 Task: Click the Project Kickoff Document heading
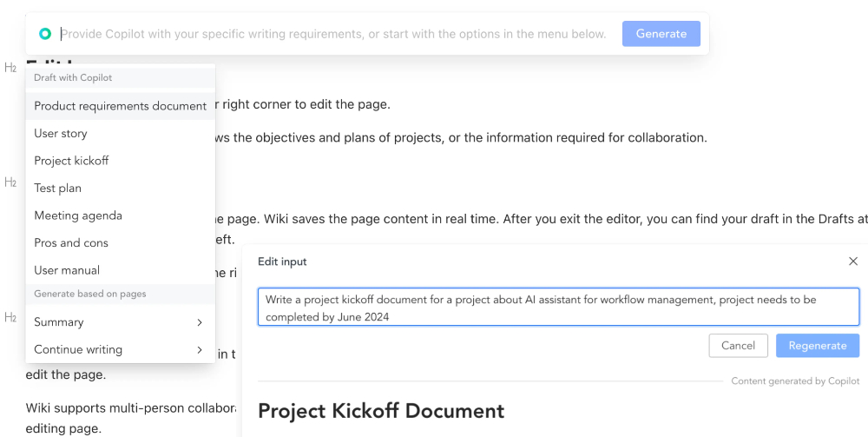tap(381, 411)
